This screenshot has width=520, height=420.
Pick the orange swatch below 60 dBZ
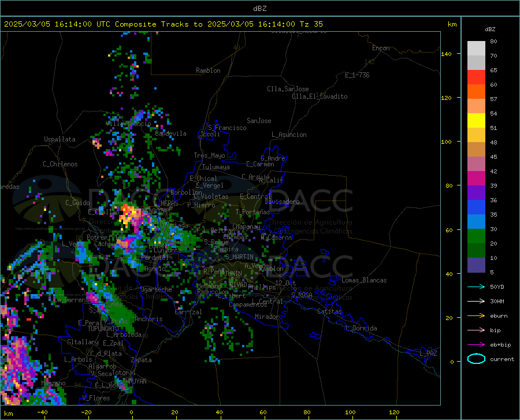476,91
